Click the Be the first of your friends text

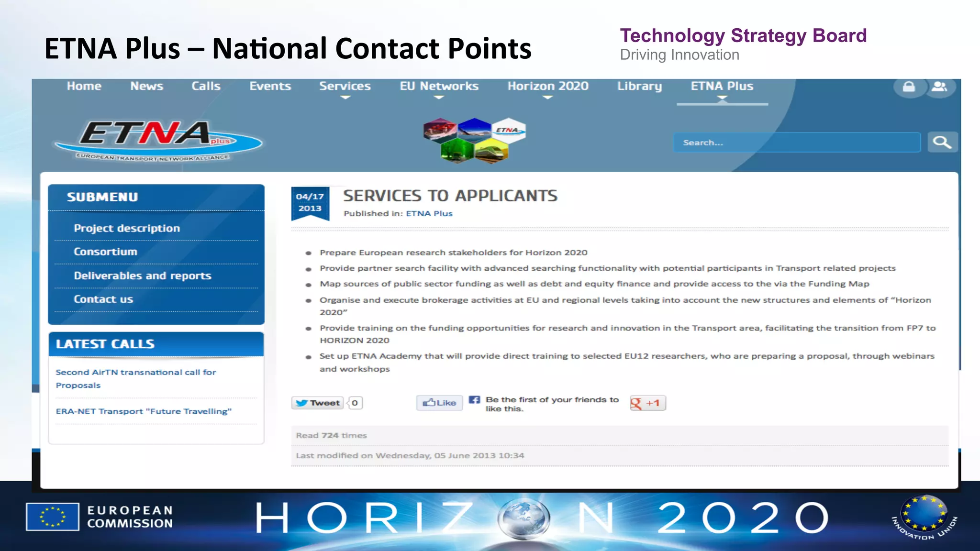[552, 404]
